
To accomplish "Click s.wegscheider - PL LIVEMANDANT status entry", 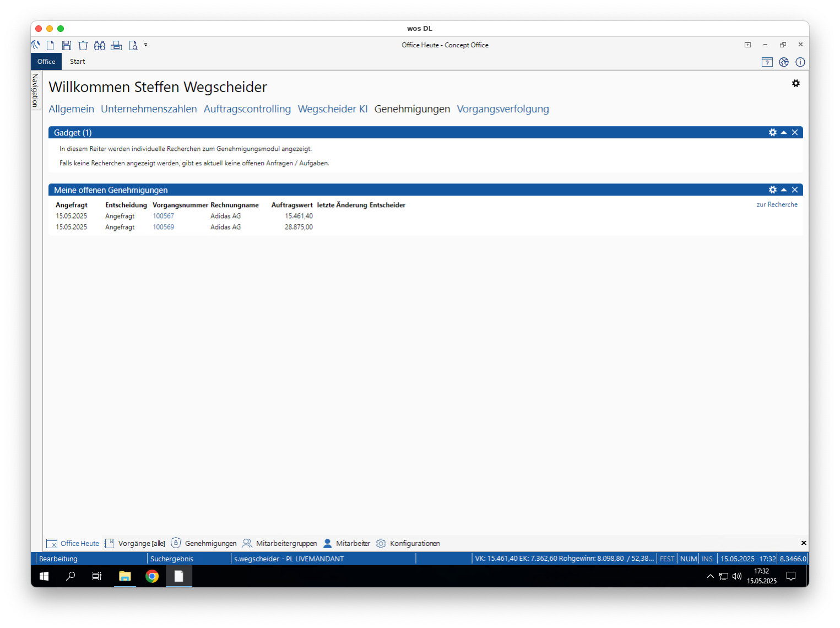I will click(289, 559).
